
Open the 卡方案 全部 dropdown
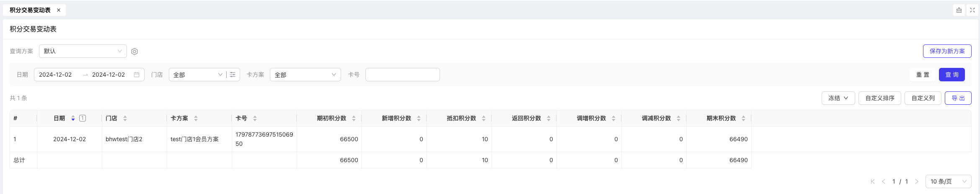tap(305, 75)
